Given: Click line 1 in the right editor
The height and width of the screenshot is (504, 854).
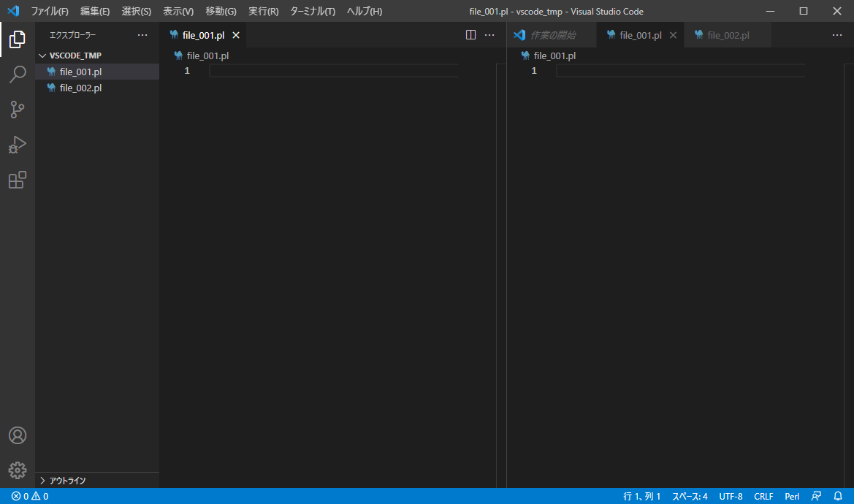Looking at the screenshot, I should [x=680, y=71].
